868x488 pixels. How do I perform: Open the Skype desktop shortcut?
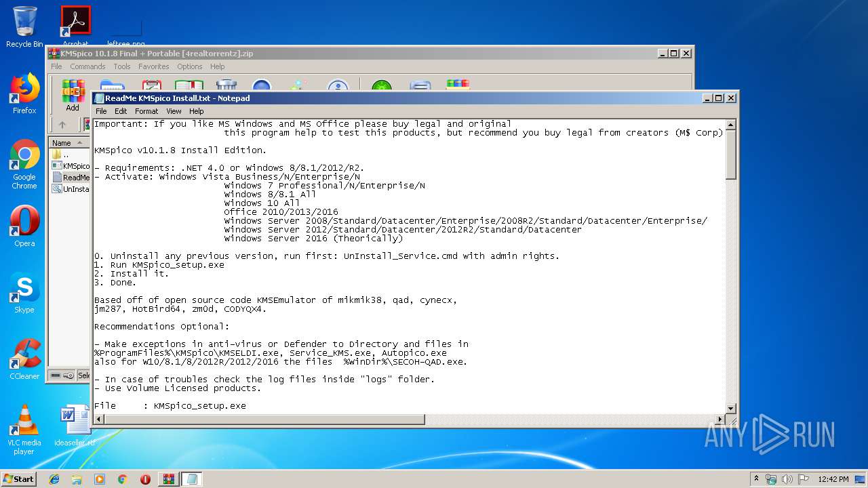tap(24, 293)
